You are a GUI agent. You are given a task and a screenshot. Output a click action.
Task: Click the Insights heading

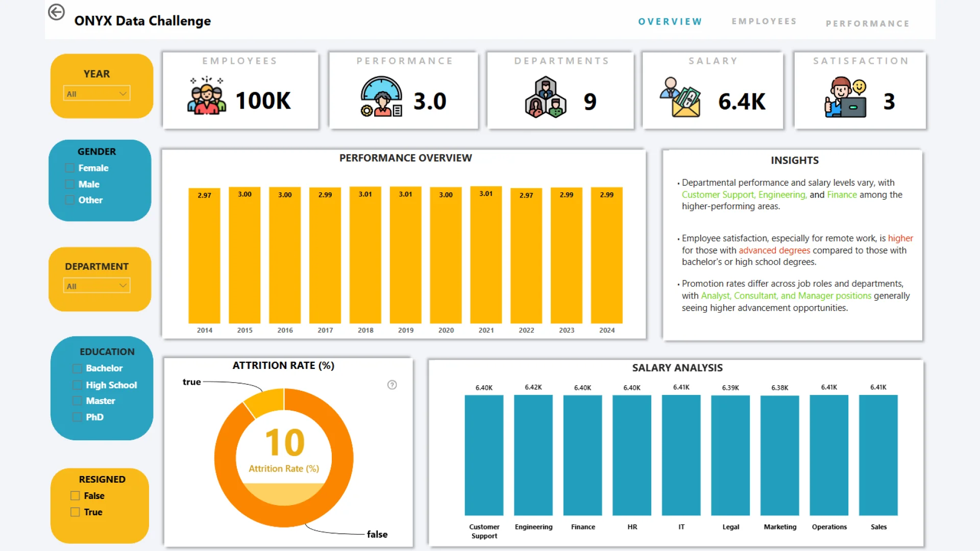coord(795,160)
